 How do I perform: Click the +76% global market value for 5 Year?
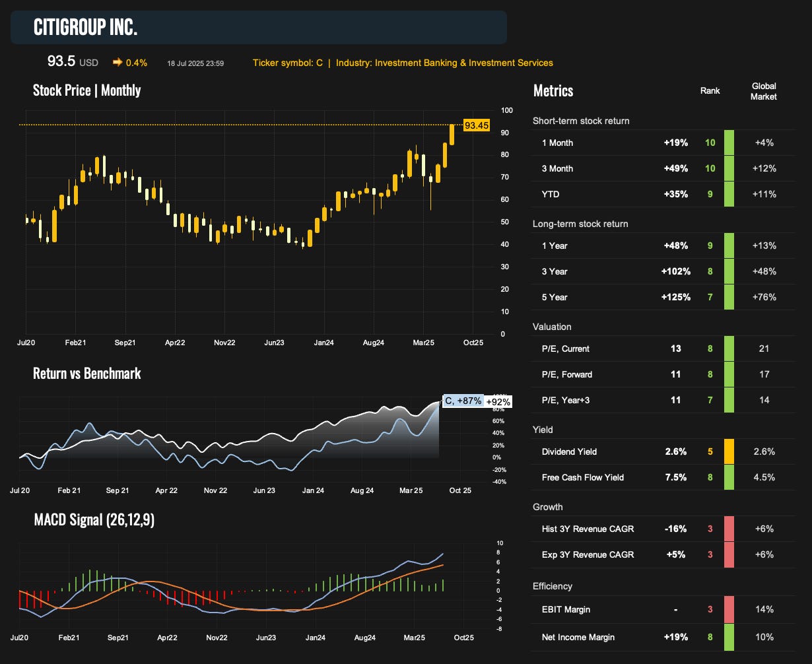pos(764,297)
